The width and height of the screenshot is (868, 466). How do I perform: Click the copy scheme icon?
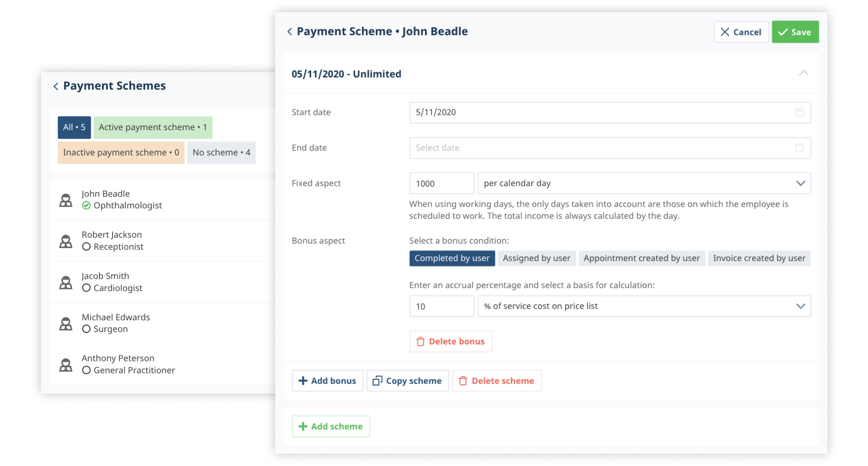coord(378,381)
